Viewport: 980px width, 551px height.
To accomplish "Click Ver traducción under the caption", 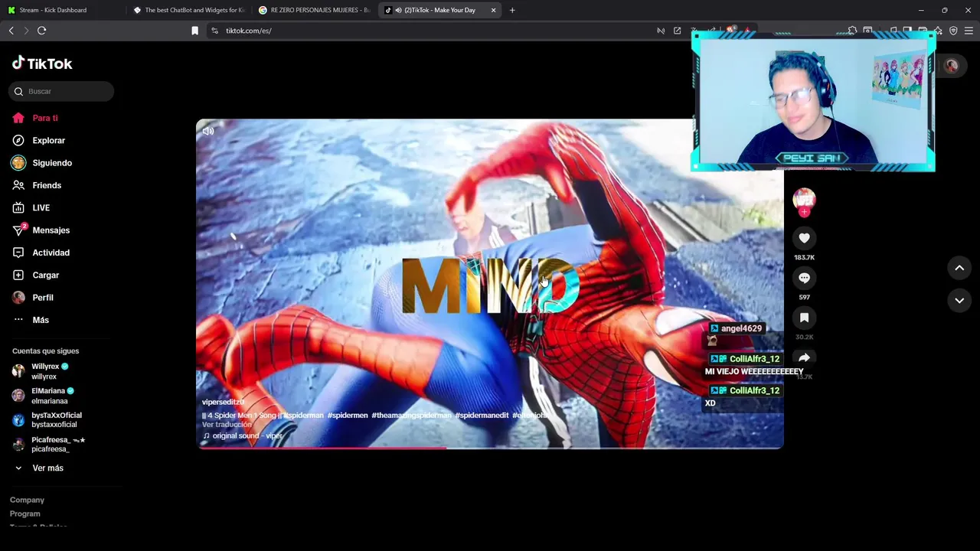I will coord(227,425).
